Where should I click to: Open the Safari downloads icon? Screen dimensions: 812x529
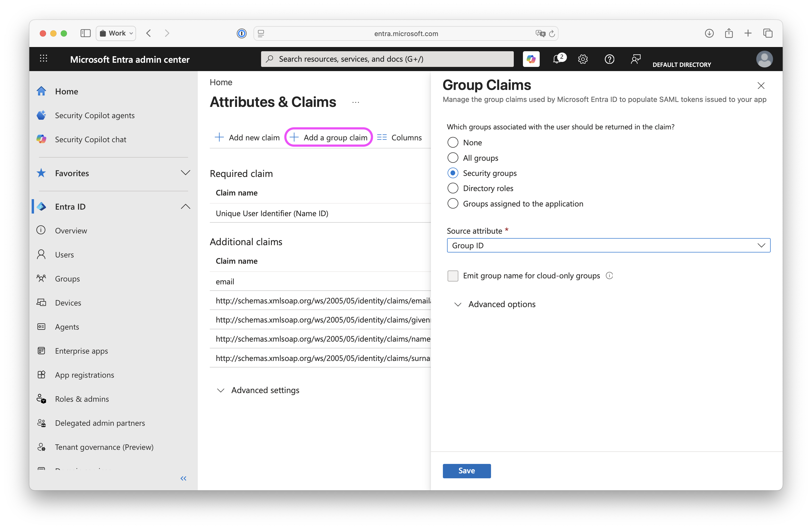click(x=709, y=33)
